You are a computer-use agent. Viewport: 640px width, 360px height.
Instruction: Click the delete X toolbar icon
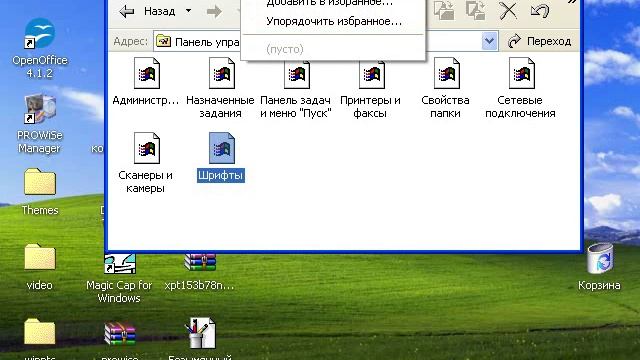pyautogui.click(x=508, y=10)
